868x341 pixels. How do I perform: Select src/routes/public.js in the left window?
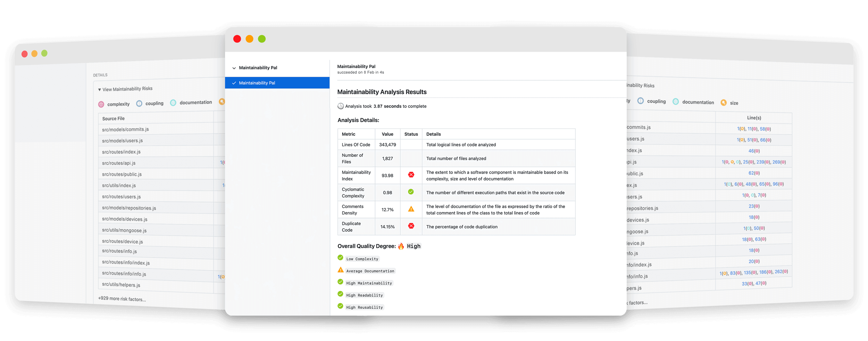pos(122,174)
